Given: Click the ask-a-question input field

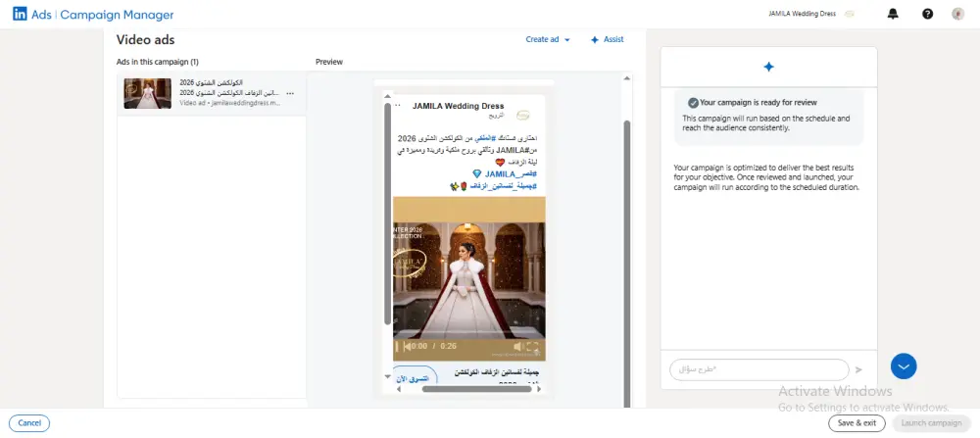Looking at the screenshot, I should click(759, 369).
